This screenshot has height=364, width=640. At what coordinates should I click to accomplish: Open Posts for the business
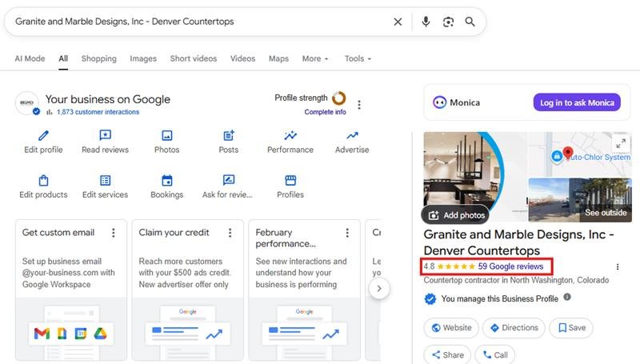(x=229, y=136)
